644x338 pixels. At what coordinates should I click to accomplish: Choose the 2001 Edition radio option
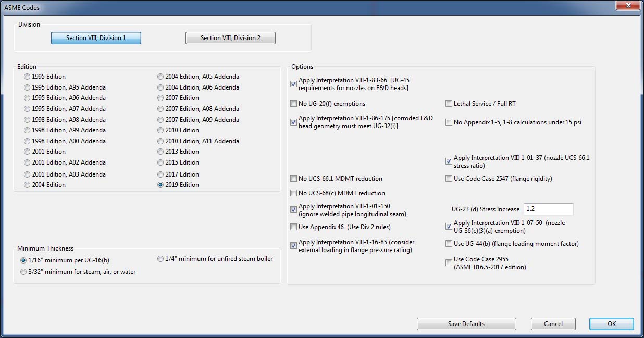pos(27,152)
